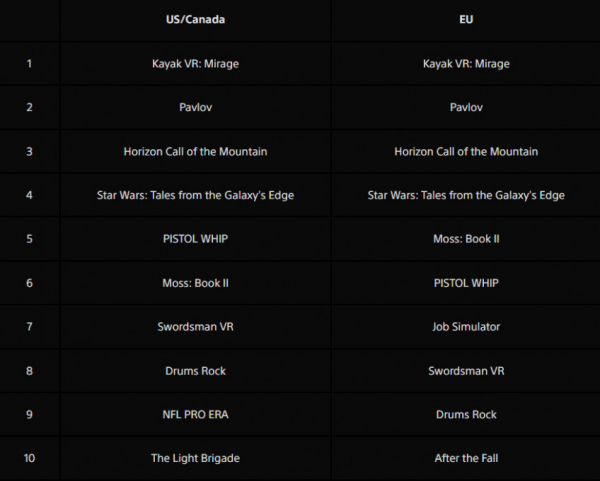Click the EU column header
Viewport: 600px width, 481px height.
(x=466, y=20)
